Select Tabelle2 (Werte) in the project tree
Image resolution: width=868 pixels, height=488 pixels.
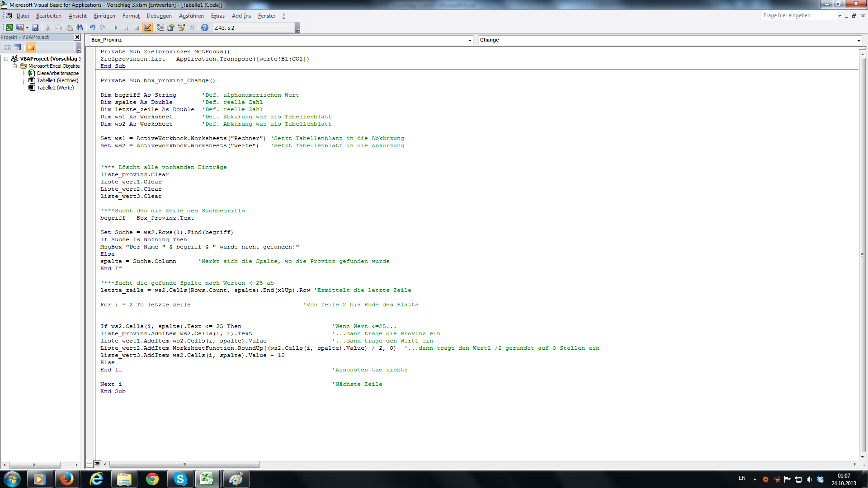click(x=55, y=88)
